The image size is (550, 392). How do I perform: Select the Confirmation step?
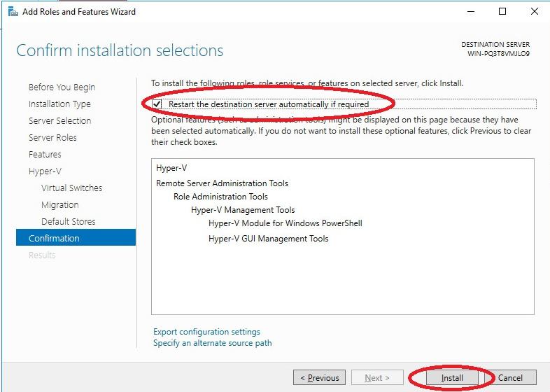pos(54,239)
